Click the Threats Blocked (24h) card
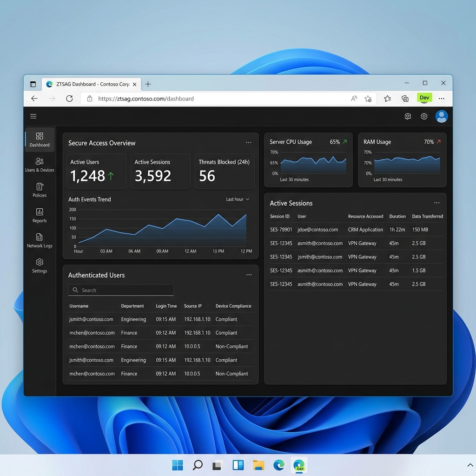476x476 pixels. (225, 171)
